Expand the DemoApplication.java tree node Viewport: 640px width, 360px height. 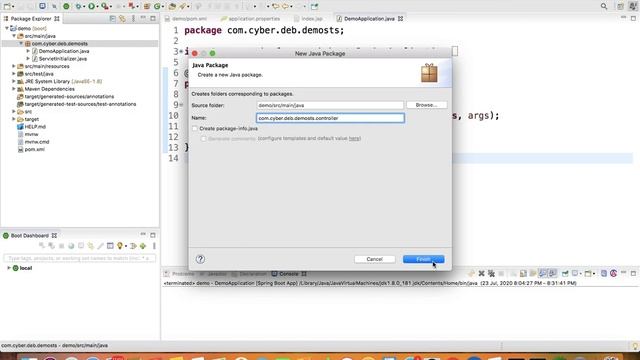(28, 51)
